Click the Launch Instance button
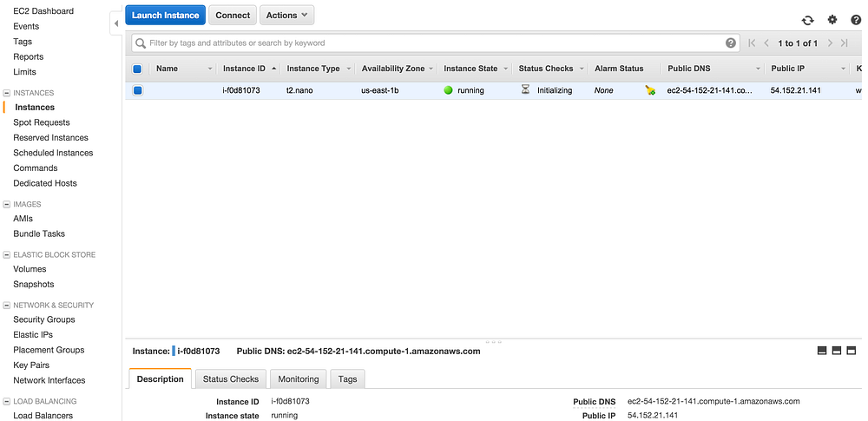The image size is (868, 421). click(x=165, y=15)
